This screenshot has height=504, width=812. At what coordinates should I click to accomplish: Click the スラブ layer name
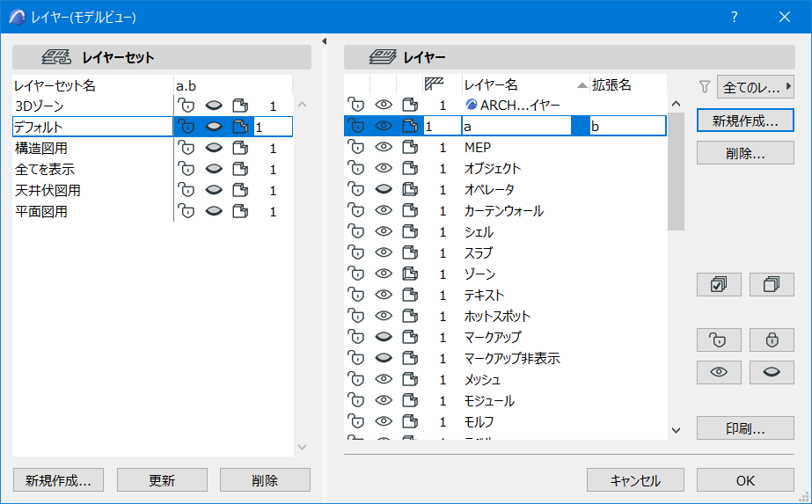(479, 252)
